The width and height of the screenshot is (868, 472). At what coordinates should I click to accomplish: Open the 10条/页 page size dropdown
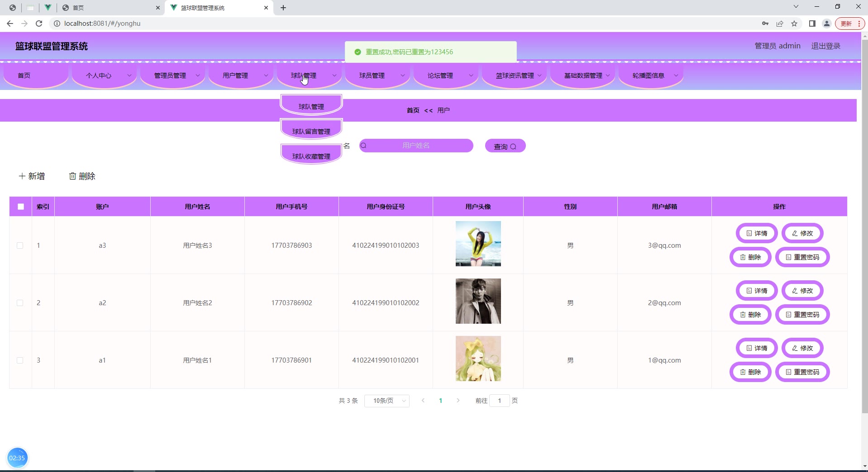[x=387, y=401]
